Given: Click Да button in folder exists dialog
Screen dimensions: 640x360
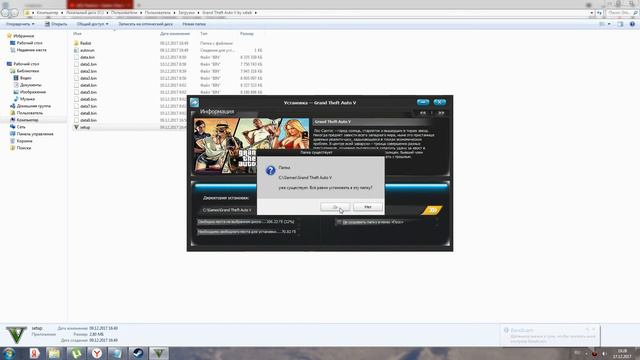Looking at the screenshot, I should pos(335,207).
